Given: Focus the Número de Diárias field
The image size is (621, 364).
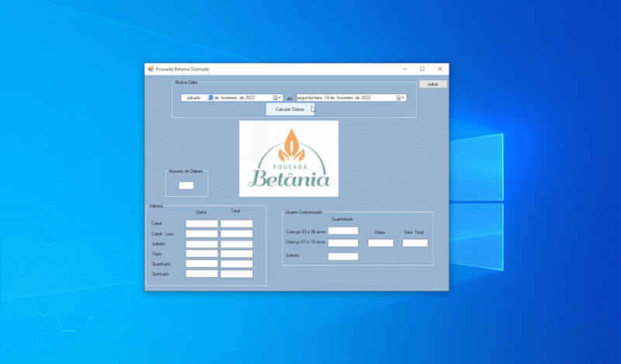Looking at the screenshot, I should click(186, 185).
